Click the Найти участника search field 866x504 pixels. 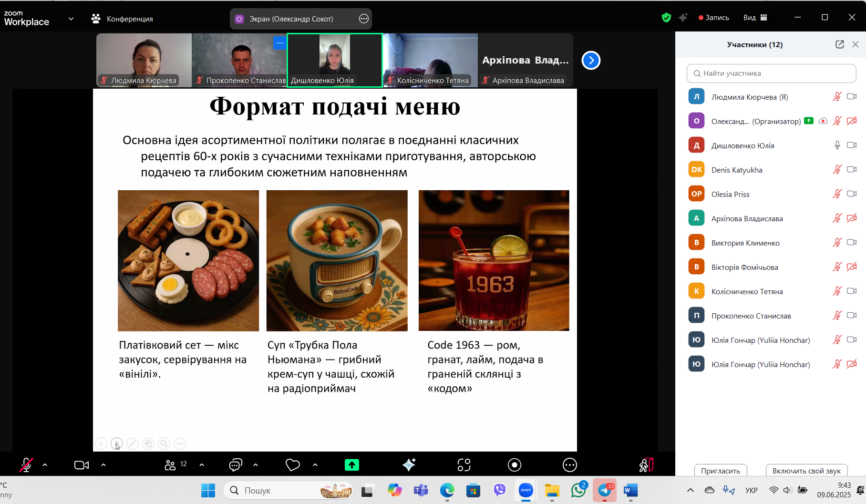point(771,73)
